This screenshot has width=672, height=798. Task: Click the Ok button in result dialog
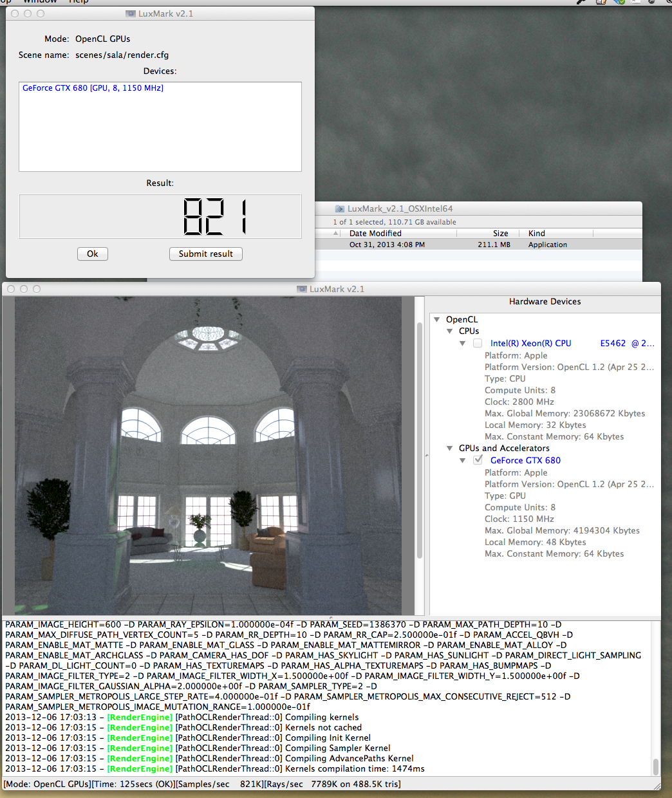93,254
